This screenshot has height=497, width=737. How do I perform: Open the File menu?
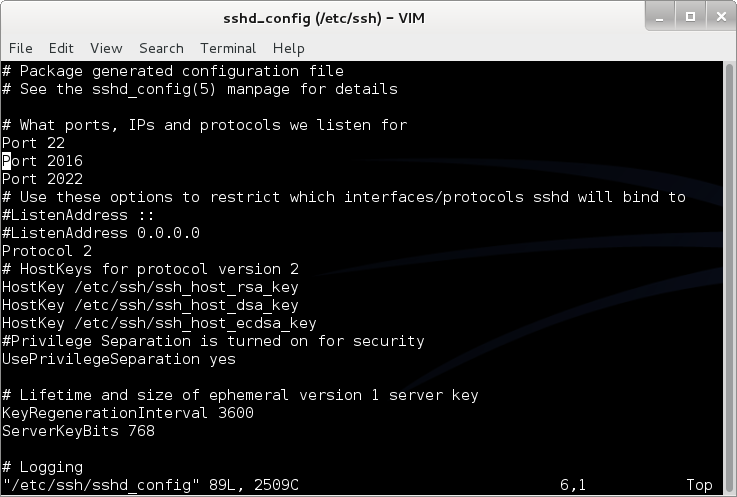(x=21, y=48)
